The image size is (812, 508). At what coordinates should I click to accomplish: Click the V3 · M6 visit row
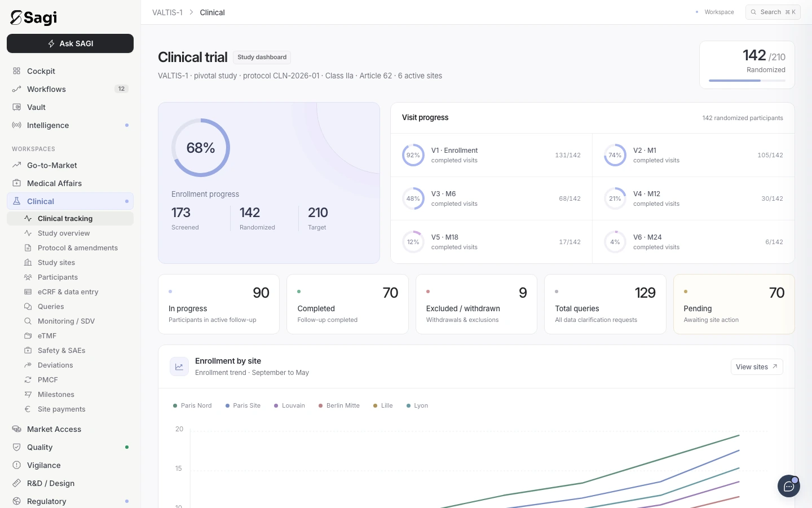491,198
